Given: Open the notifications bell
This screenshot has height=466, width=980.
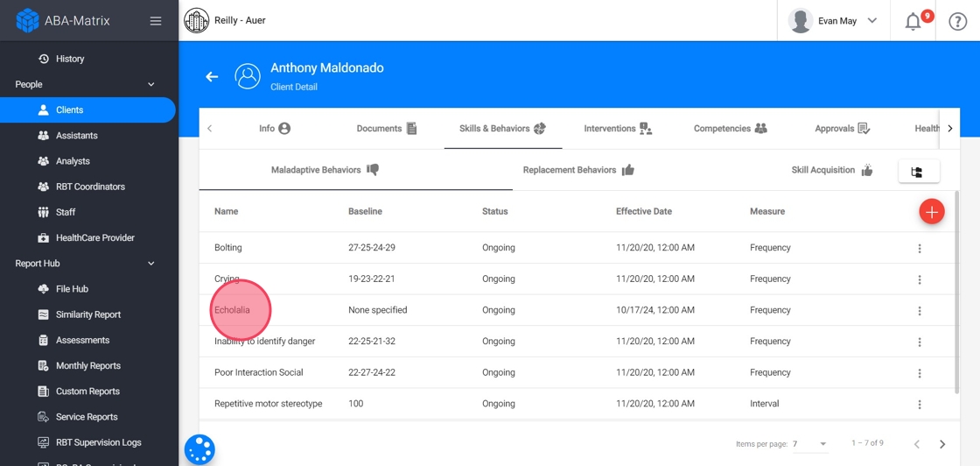Looking at the screenshot, I should pos(913,21).
